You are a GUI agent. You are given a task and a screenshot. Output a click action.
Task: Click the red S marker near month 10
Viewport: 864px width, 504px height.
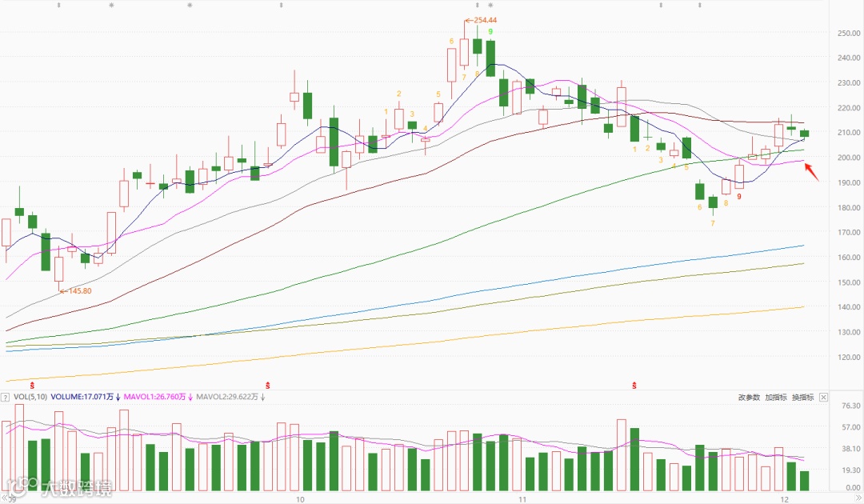[268, 385]
